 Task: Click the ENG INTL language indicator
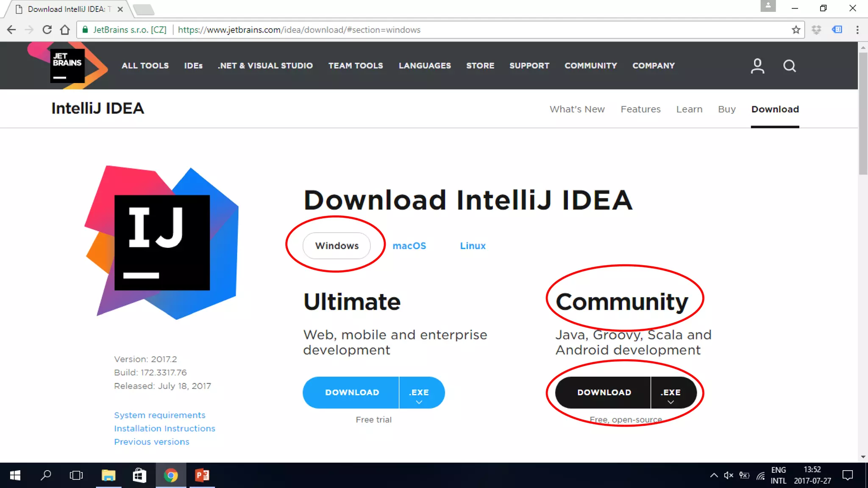point(779,475)
